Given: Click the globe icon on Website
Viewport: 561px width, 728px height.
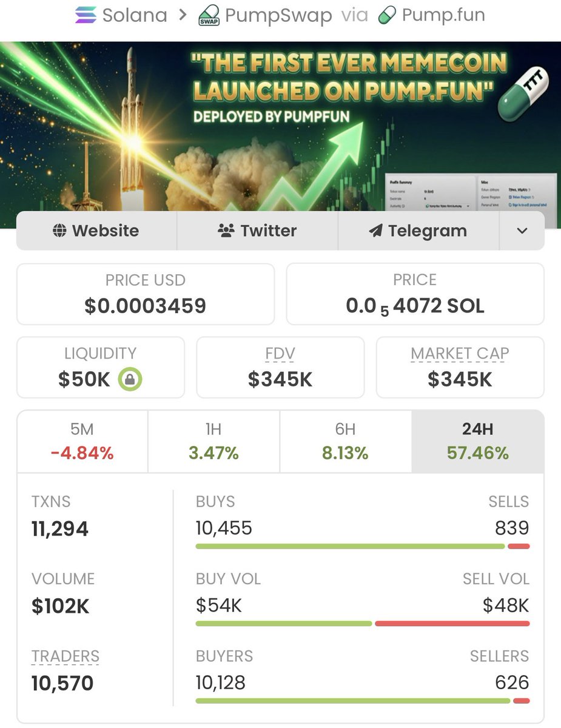Looking at the screenshot, I should tap(59, 231).
